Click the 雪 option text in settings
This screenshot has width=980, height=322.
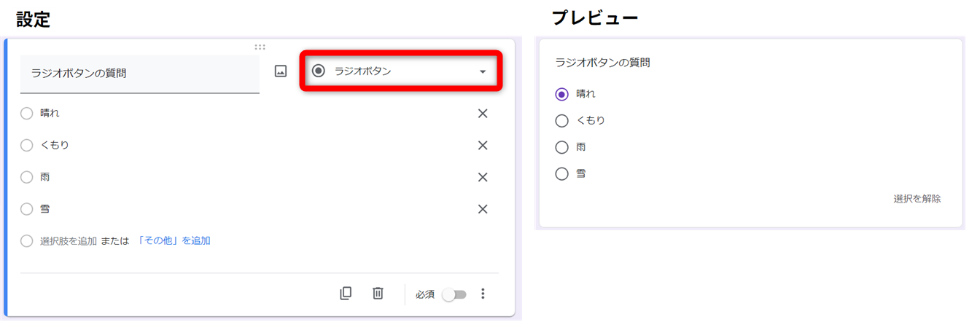45,209
